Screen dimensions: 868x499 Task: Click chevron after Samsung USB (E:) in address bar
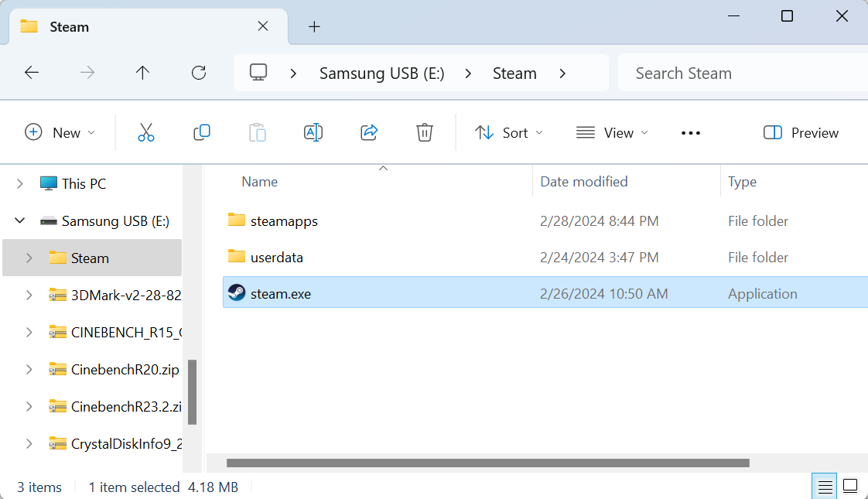coord(468,73)
